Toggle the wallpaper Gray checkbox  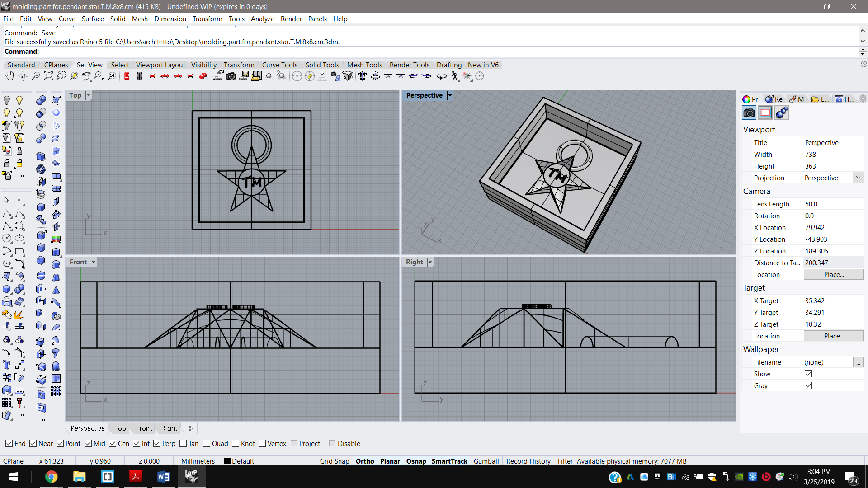pos(808,385)
